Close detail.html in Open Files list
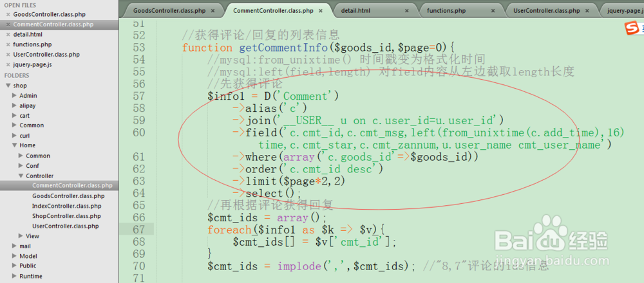Screen dimensions: 644x283 (8, 35)
